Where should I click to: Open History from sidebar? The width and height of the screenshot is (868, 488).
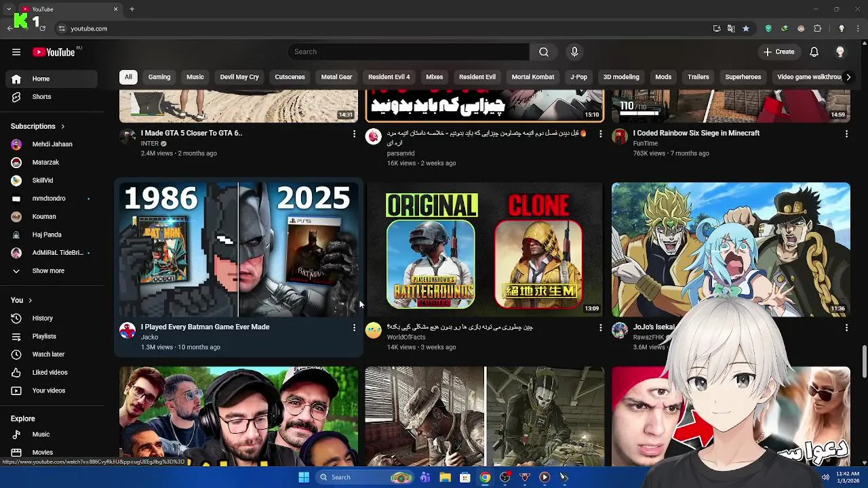tap(52, 319)
